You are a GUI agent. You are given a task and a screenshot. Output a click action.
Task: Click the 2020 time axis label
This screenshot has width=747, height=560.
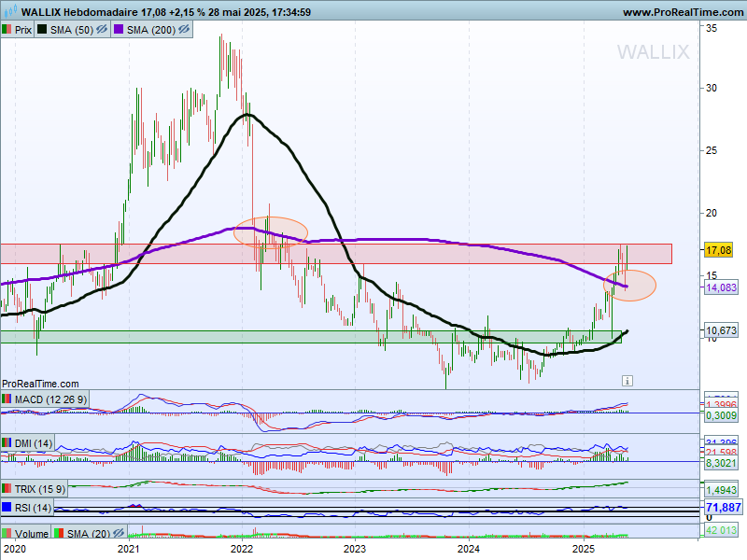pyautogui.click(x=14, y=549)
